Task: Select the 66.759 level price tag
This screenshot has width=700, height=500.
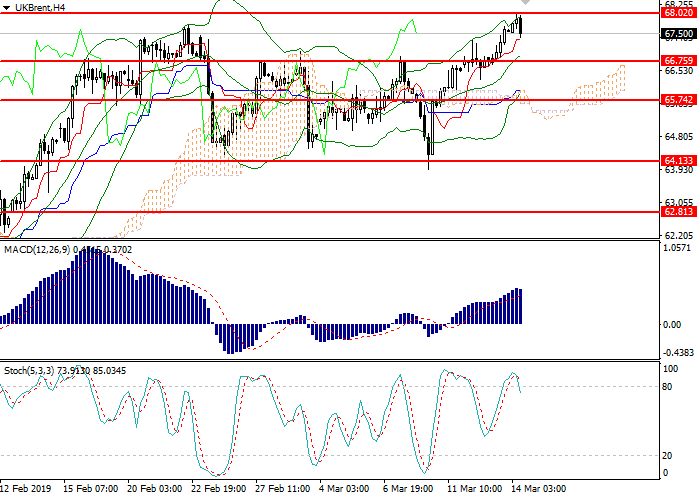Action: coord(679,61)
